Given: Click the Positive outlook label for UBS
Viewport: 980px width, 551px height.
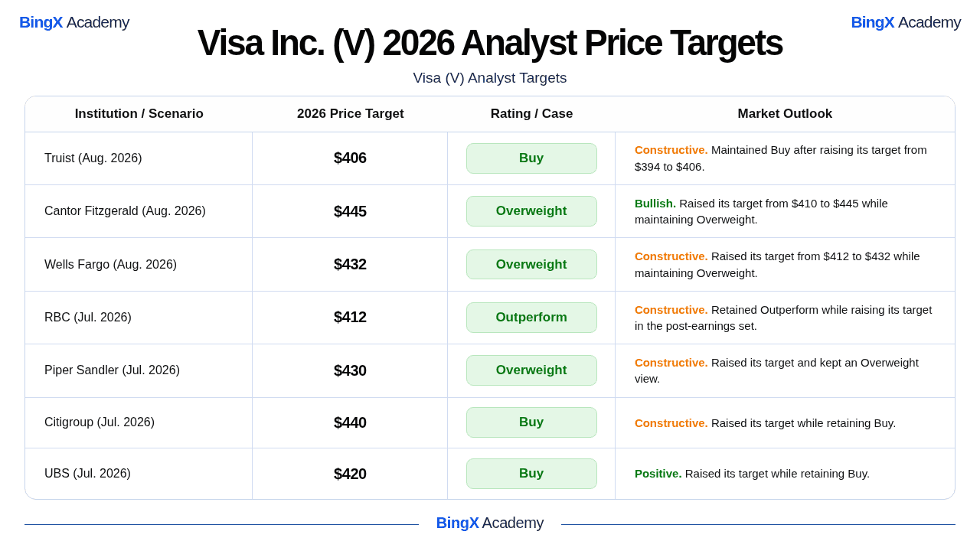Looking at the screenshot, I should pos(658,474).
